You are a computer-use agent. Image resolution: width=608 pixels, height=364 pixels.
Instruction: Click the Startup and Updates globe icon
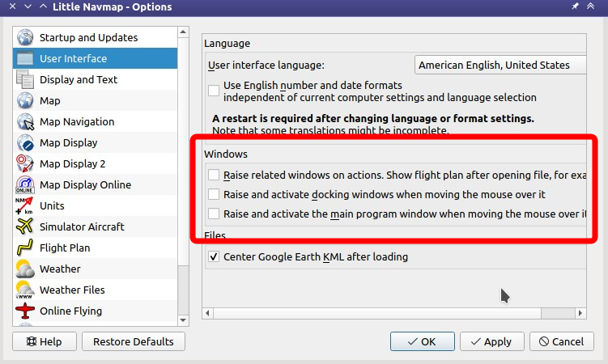tap(25, 37)
